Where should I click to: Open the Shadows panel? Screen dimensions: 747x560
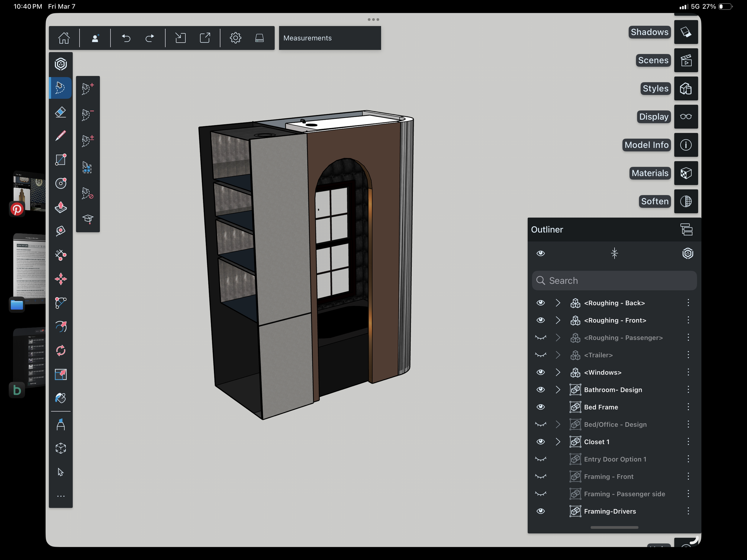686,32
